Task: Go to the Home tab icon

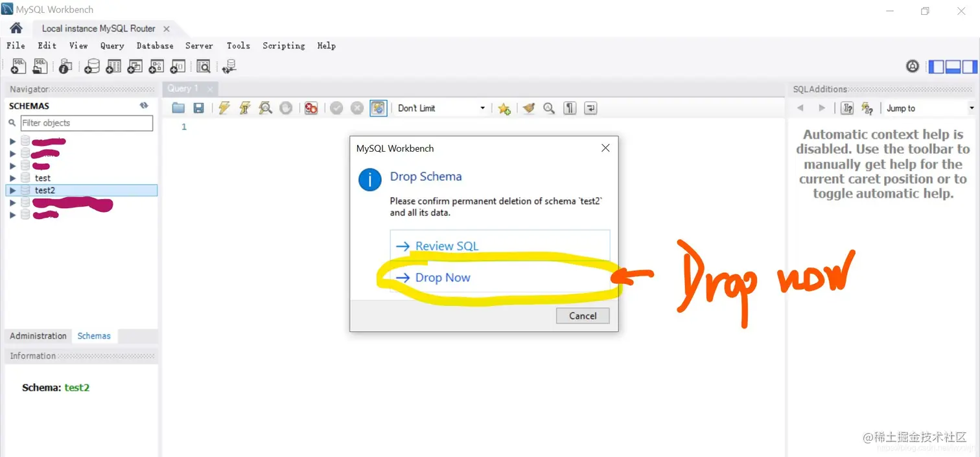Action: pyautogui.click(x=16, y=29)
